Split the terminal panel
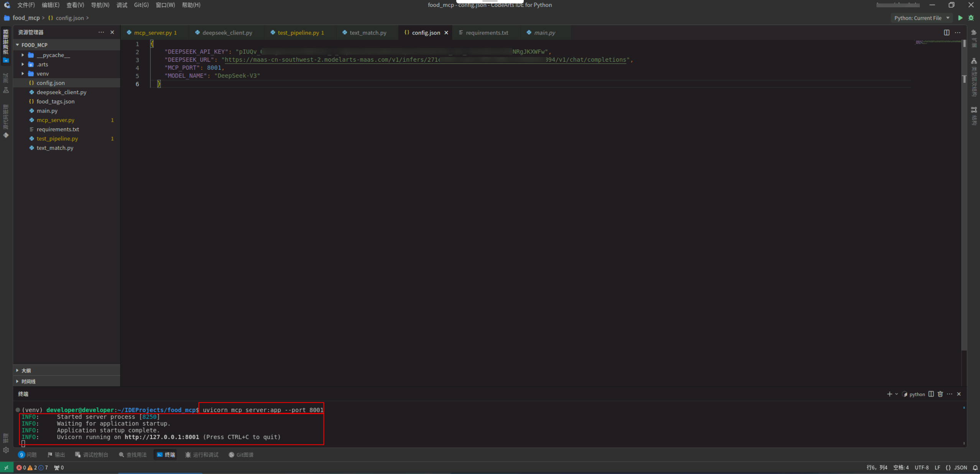This screenshot has width=980, height=474. [931, 394]
